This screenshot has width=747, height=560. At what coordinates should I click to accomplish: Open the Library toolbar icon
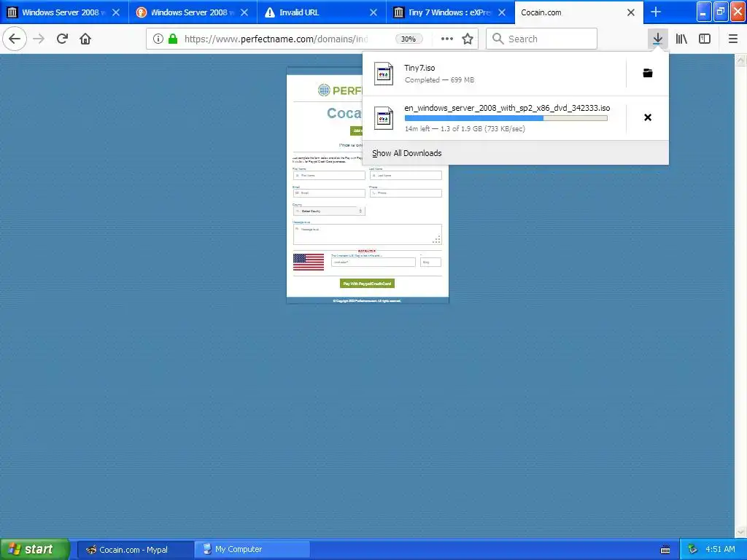pos(681,39)
